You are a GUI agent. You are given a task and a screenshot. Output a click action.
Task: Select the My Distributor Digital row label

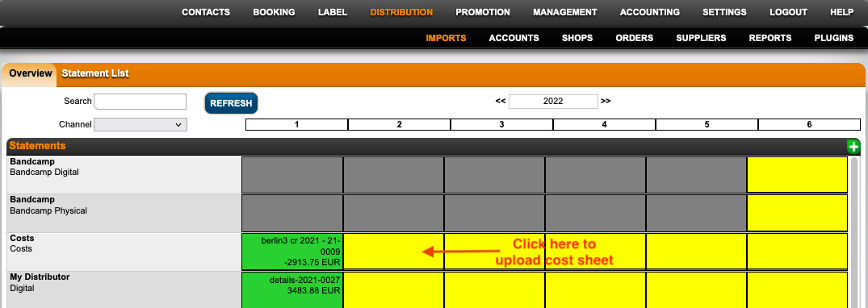pos(124,289)
